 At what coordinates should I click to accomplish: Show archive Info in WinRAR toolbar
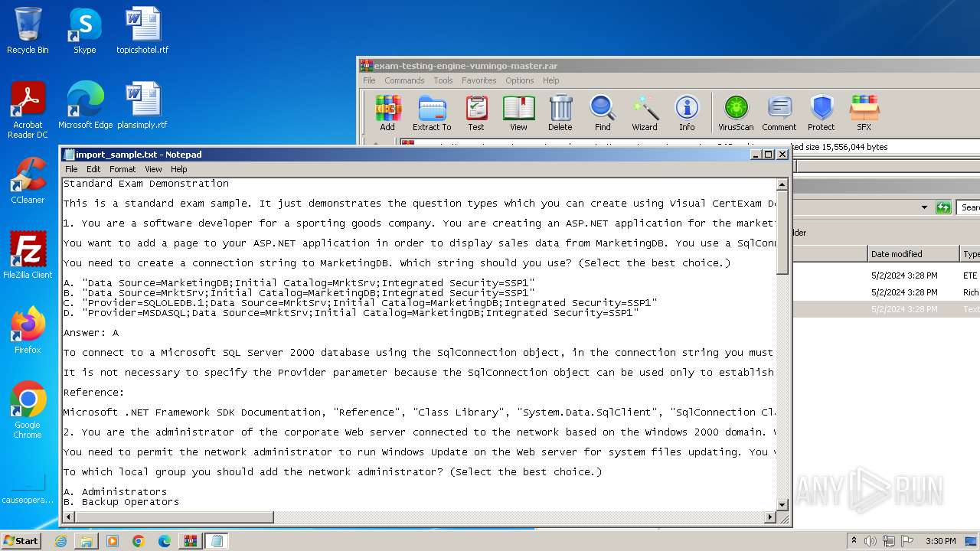click(x=687, y=113)
